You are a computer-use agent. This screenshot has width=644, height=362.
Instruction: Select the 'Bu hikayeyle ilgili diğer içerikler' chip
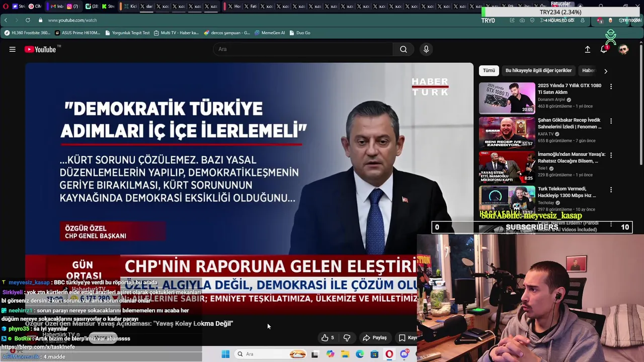(x=538, y=70)
